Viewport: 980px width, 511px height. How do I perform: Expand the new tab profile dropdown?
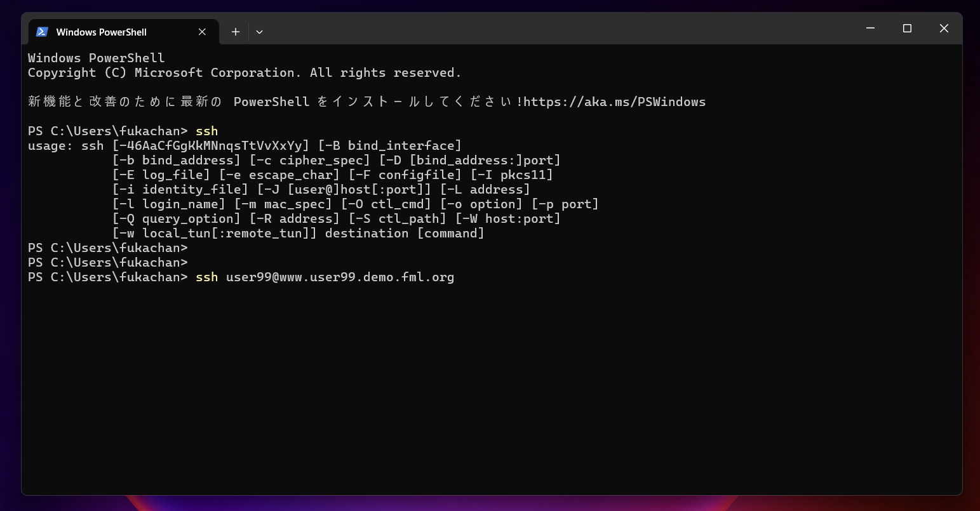tap(259, 32)
